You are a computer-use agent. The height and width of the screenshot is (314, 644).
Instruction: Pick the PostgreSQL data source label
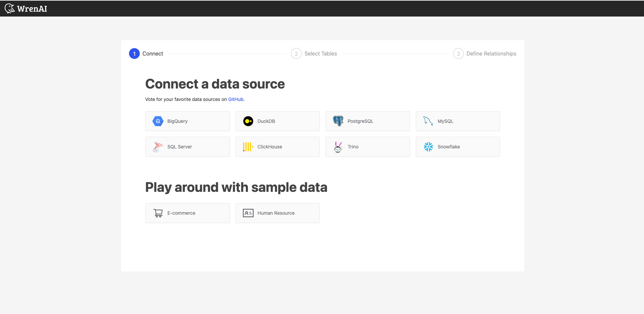click(x=360, y=121)
